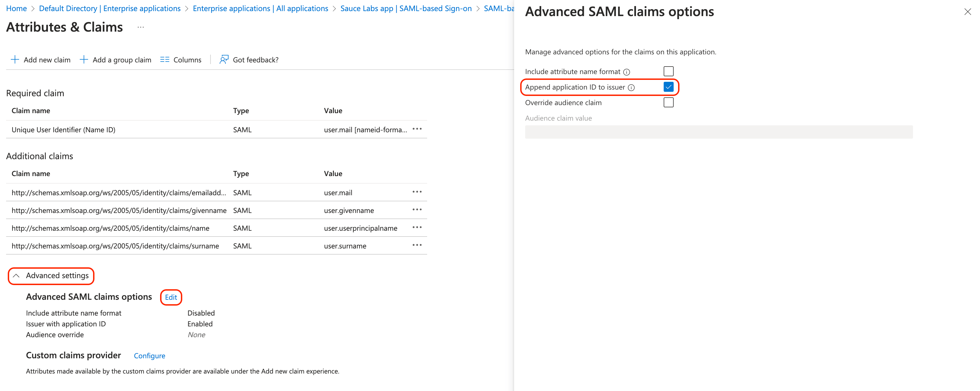Screen dimensions: 980x391
Task: Edit the Advanced SAML claims options
Action: 171,297
